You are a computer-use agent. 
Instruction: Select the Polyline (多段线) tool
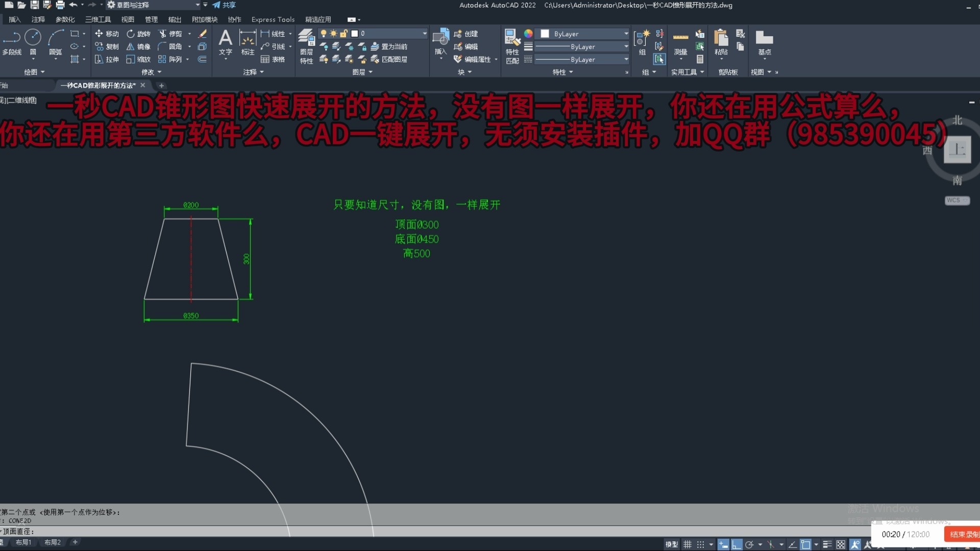point(12,42)
